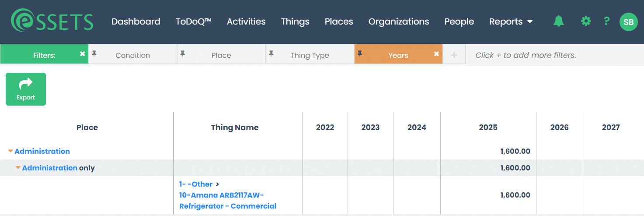Open 10-Amana ARB2117AW Refrigerator link
The image size is (644, 216).
tap(228, 201)
